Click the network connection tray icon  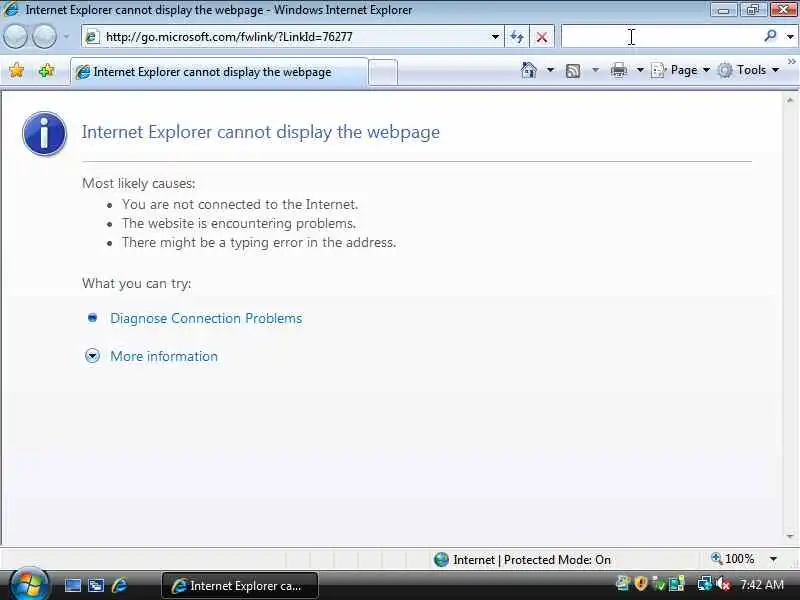point(705,583)
